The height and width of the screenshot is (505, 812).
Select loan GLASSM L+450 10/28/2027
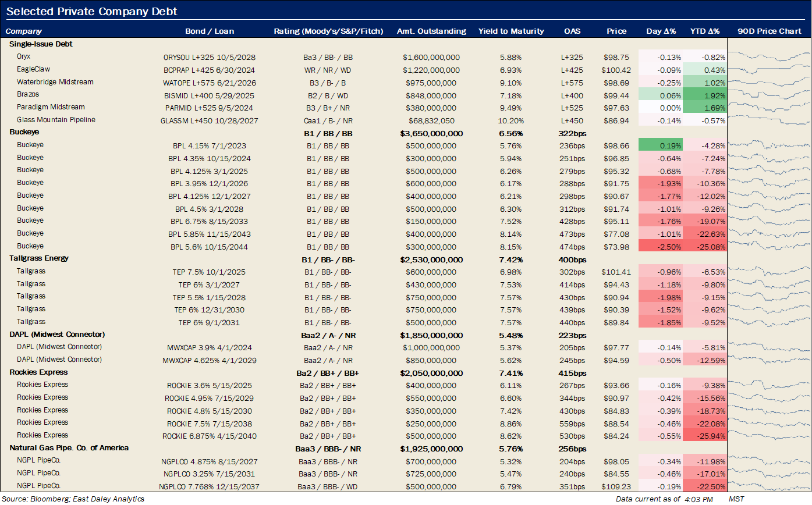[210, 120]
